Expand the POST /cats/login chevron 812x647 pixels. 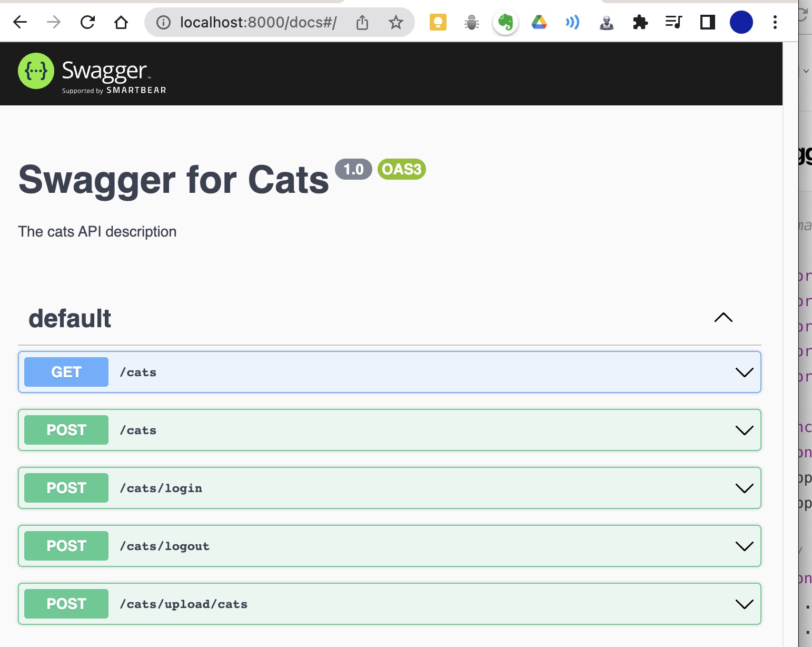point(744,488)
